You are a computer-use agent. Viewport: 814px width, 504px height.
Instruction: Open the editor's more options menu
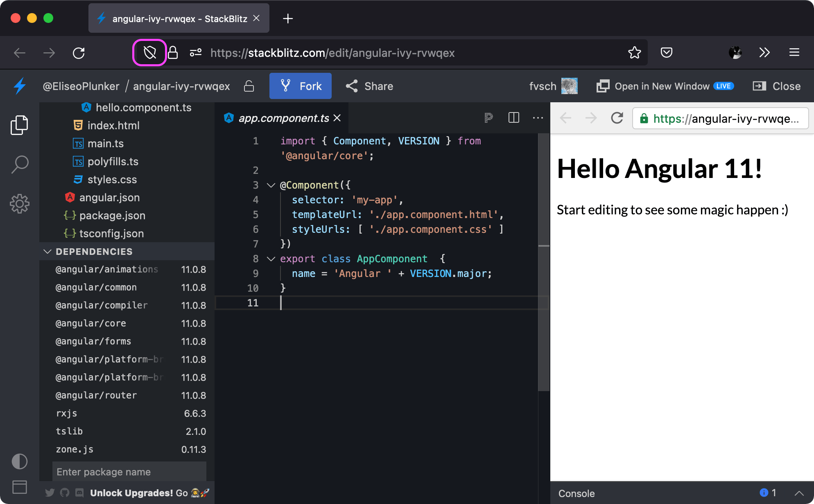538,118
